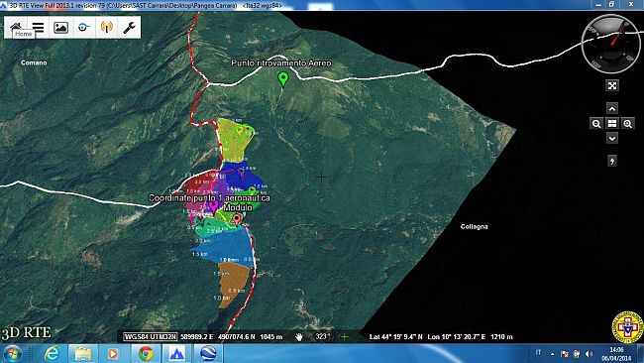
Task: Open the clock showing 14:06
Action: pyautogui.click(x=616, y=353)
